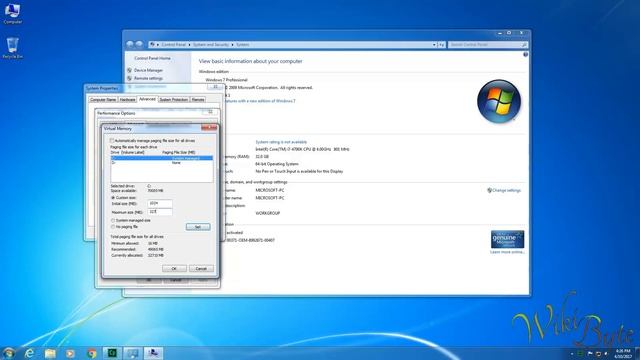Image resolution: width=640 pixels, height=360 pixels.
Task: Launch Internet Explorer from the taskbar
Action: click(29, 353)
